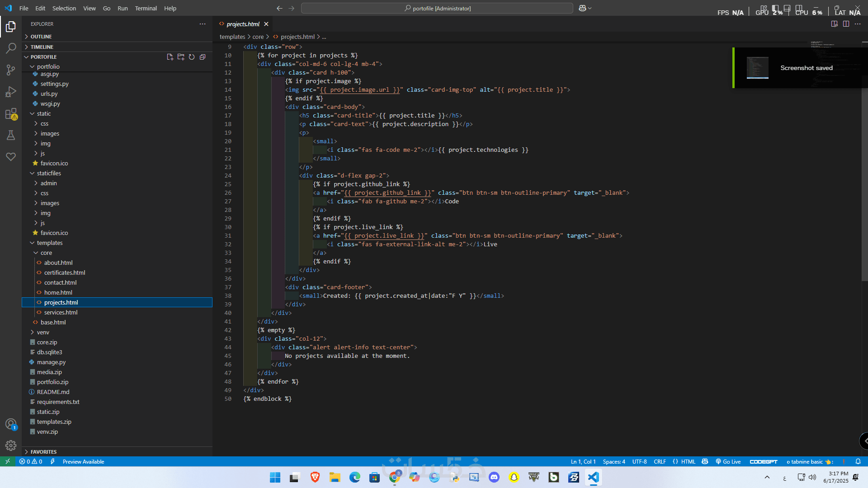
Task: Expand the venv folder
Action: click(43, 332)
